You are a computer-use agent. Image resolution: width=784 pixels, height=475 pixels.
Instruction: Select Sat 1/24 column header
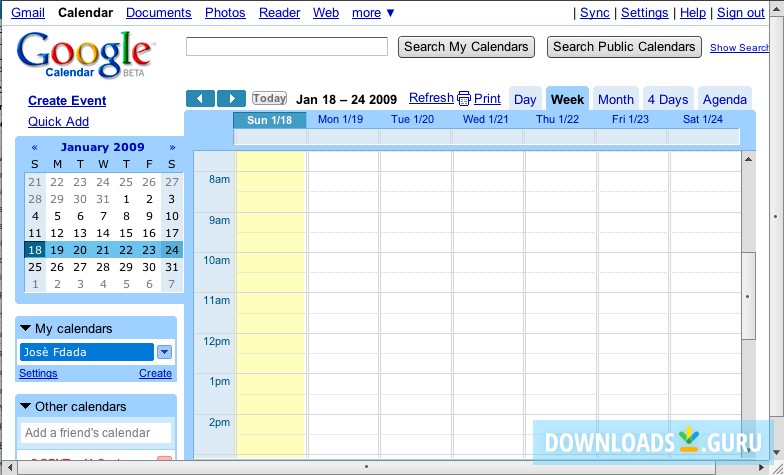[702, 120]
